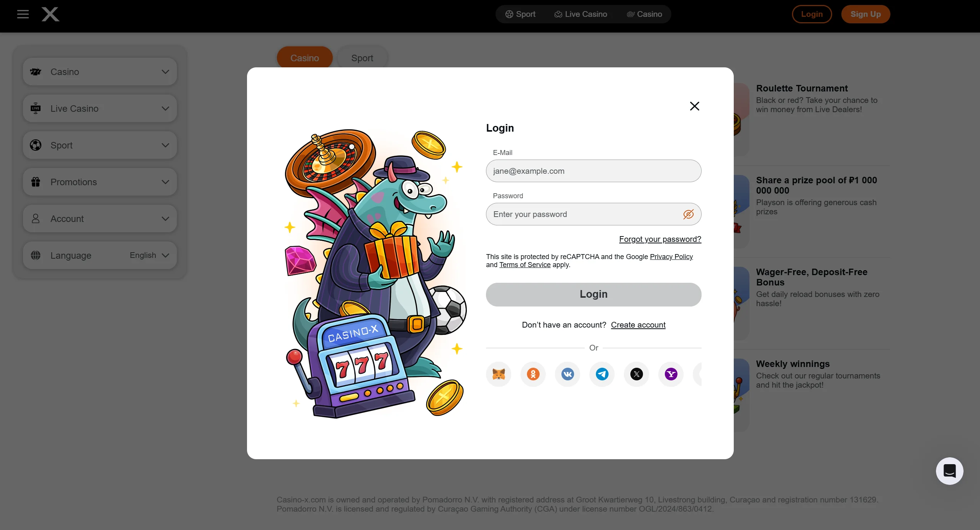
Task: Sign in with the Yahoo icon
Action: (671, 374)
